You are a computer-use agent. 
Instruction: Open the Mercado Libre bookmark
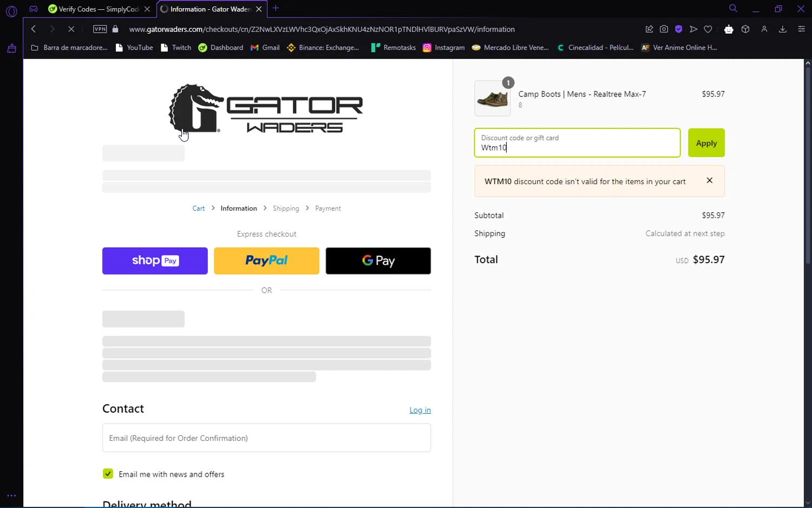(510, 48)
